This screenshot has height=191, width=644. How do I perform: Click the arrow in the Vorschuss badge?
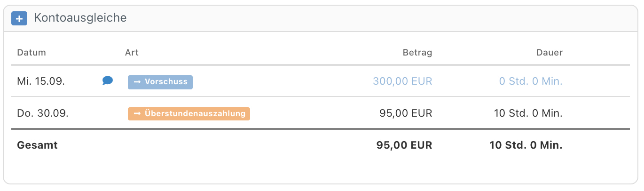click(138, 82)
